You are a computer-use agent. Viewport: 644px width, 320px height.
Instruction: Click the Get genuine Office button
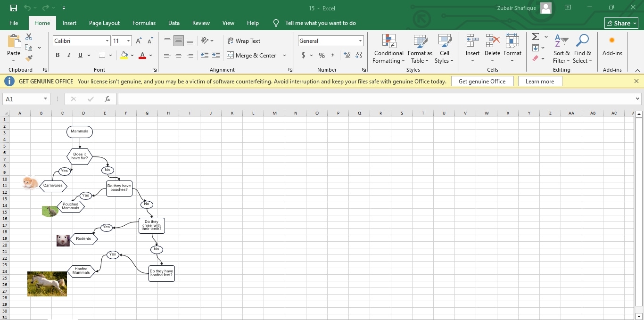pos(482,81)
